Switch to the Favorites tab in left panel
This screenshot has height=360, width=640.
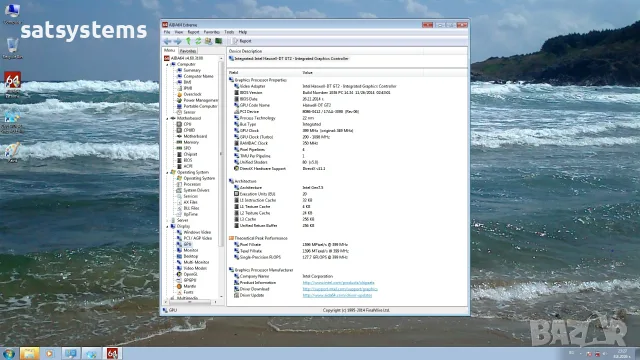(x=188, y=51)
